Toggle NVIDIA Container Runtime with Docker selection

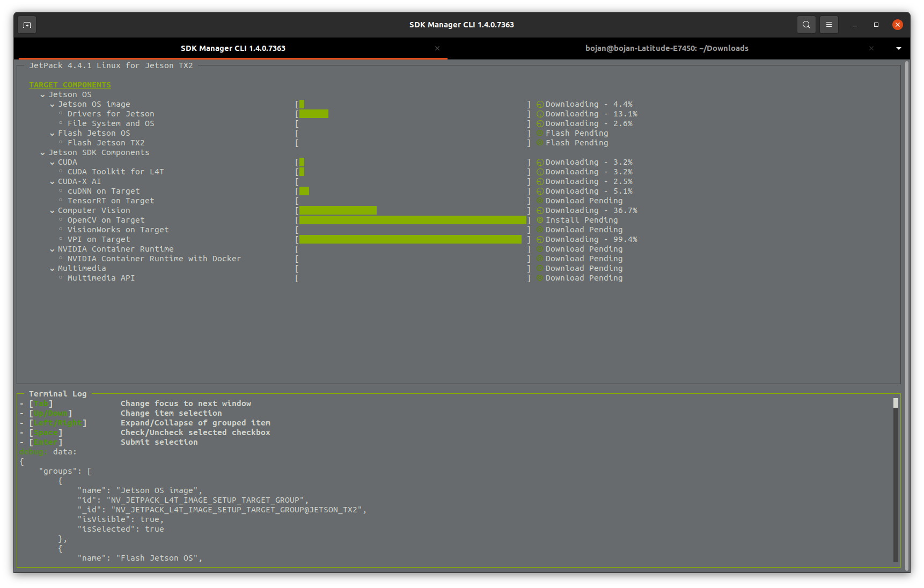60,259
